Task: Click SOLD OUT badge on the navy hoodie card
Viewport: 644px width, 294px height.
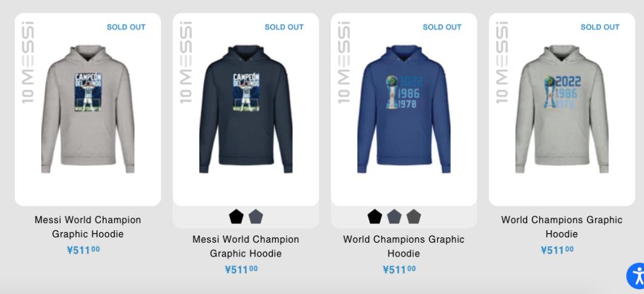Action: pyautogui.click(x=284, y=27)
